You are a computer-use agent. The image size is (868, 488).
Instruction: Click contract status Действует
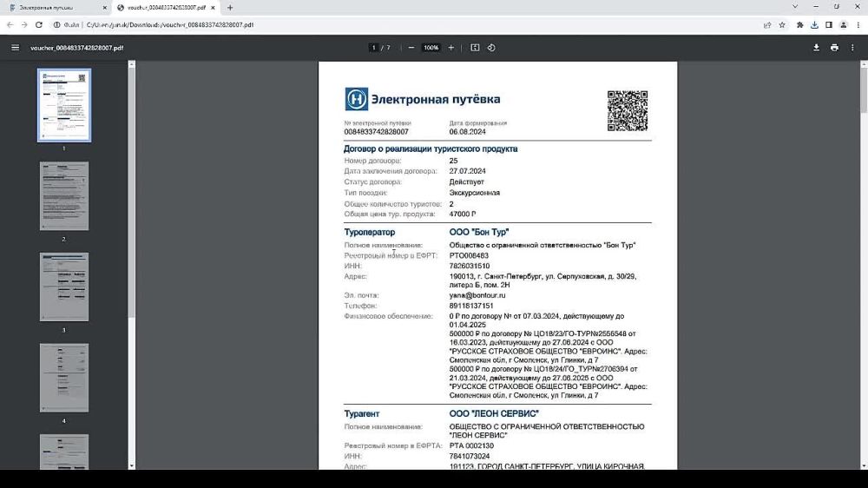467,181
